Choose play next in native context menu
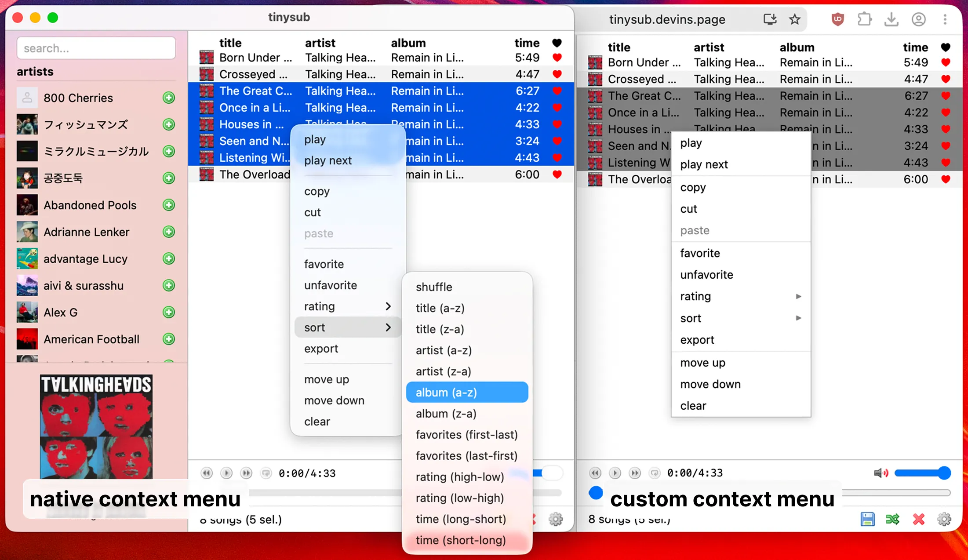968x560 pixels. pyautogui.click(x=347, y=160)
